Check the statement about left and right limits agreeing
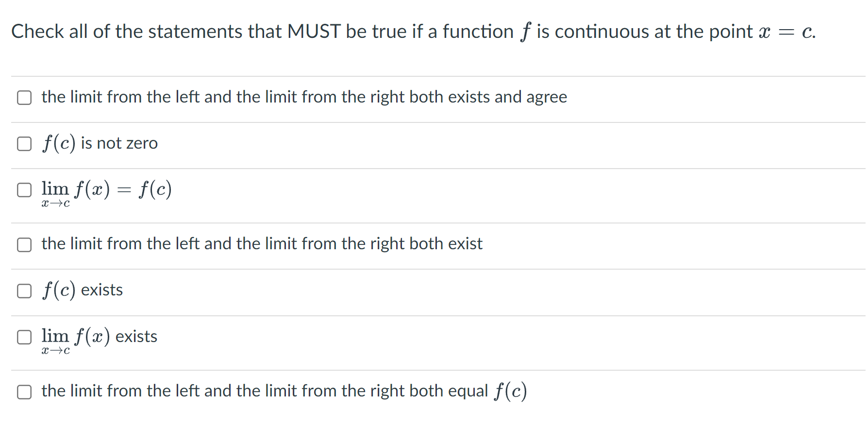This screenshot has height=429, width=868. [x=24, y=98]
